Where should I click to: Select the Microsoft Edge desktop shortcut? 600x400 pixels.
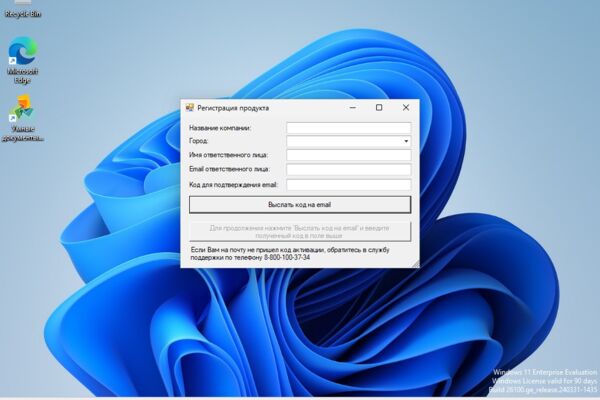[23, 60]
